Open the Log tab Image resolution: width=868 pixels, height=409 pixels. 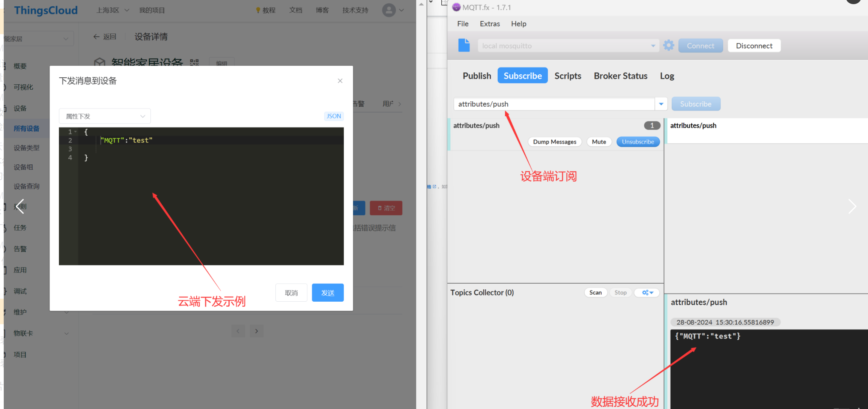click(x=667, y=76)
